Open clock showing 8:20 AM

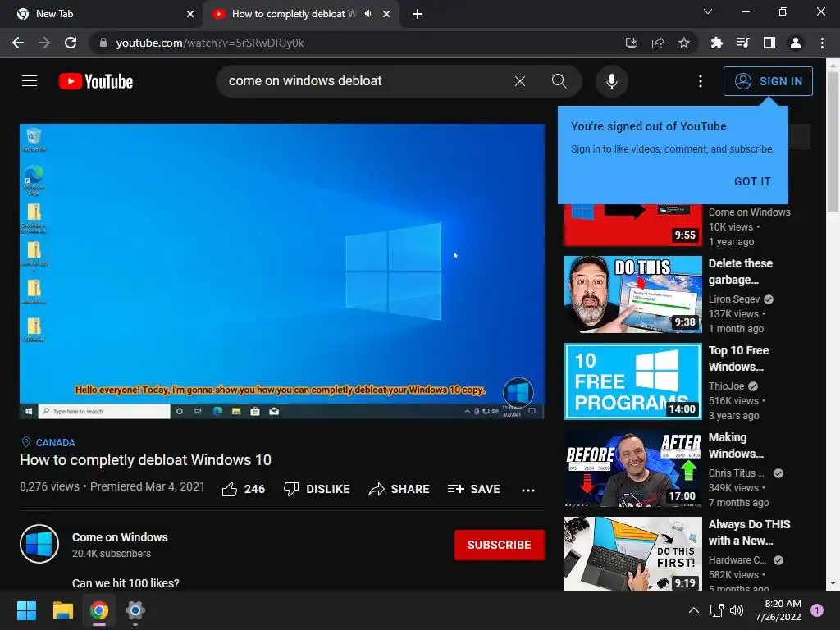tap(778, 610)
